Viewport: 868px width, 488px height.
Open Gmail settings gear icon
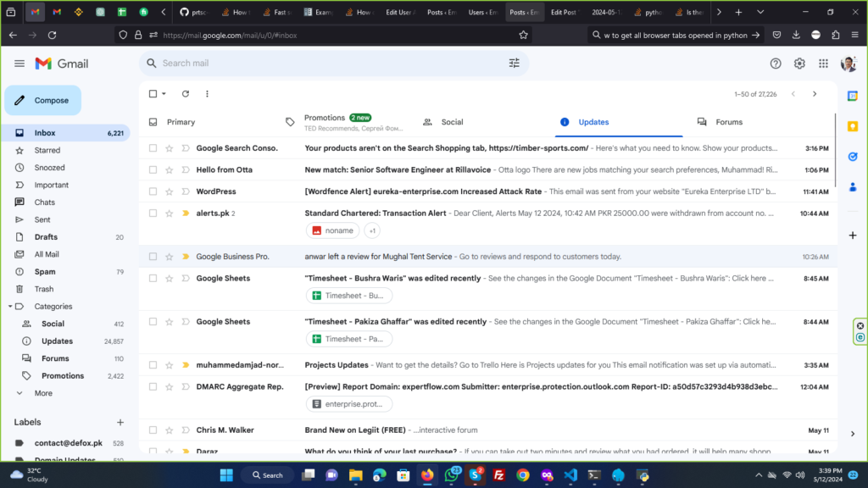tap(799, 64)
